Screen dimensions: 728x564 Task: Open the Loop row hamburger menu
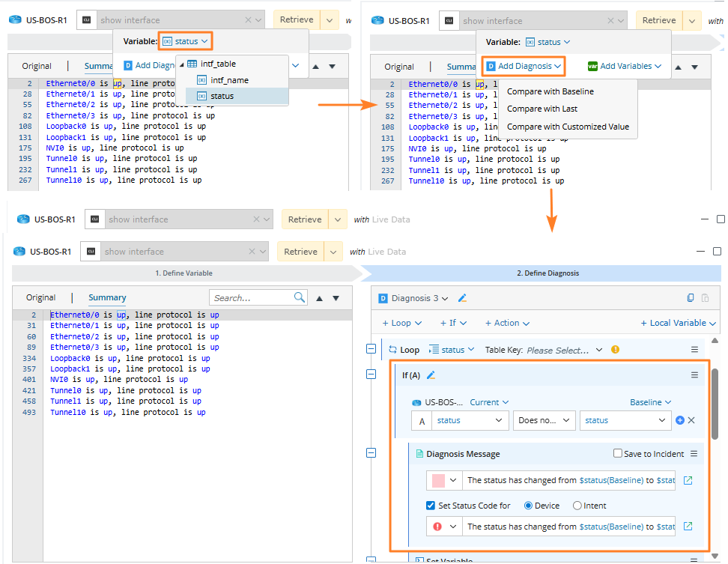point(694,350)
